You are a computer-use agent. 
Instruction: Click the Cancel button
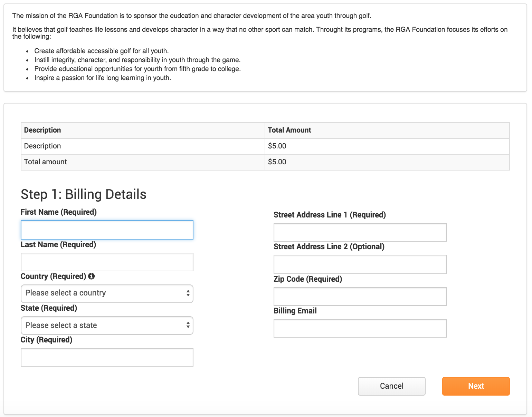point(391,386)
